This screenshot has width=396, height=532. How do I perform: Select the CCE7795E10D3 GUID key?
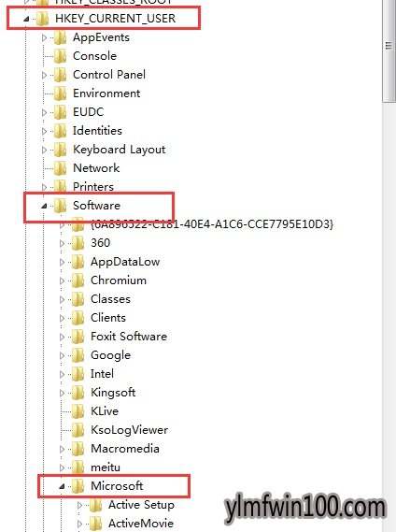click(212, 224)
